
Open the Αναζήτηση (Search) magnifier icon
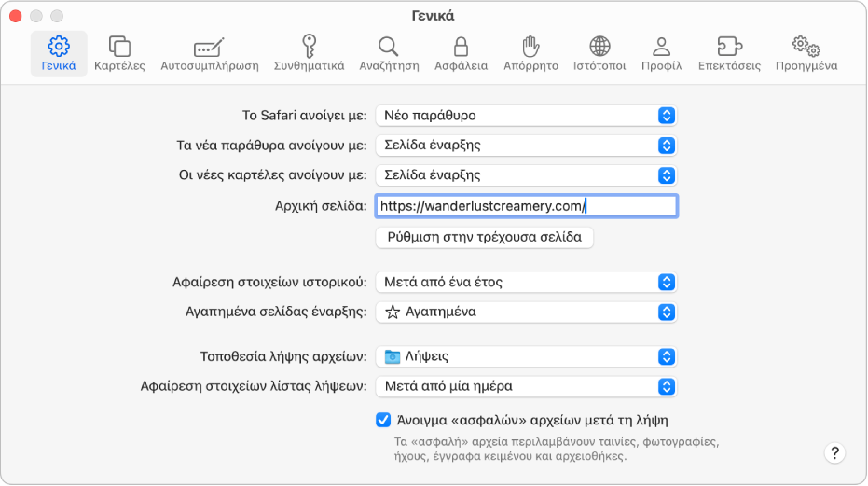pos(388,53)
